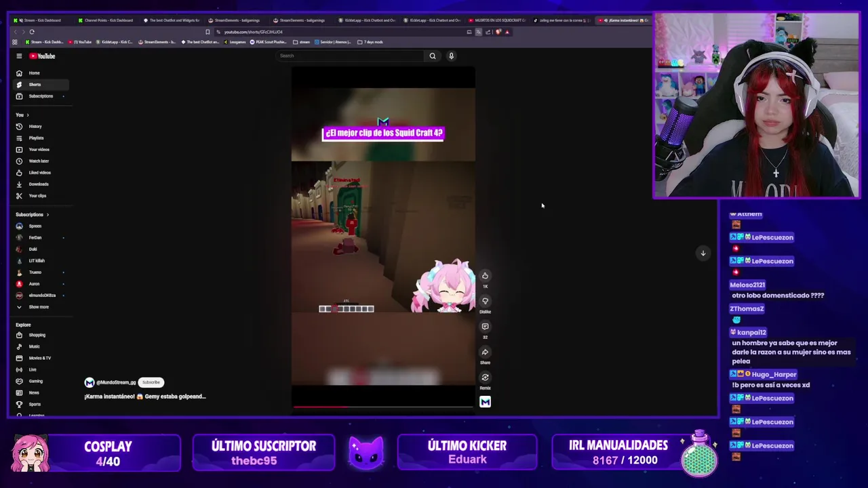This screenshot has height=488, width=868.
Task: Open the YouTube hamburger guide menu
Action: pos(19,56)
